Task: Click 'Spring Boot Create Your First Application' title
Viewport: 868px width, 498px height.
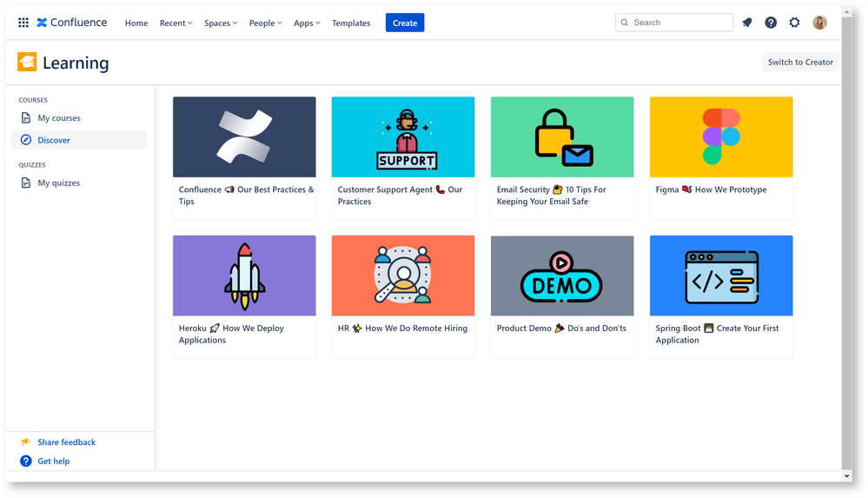Action: [717, 334]
